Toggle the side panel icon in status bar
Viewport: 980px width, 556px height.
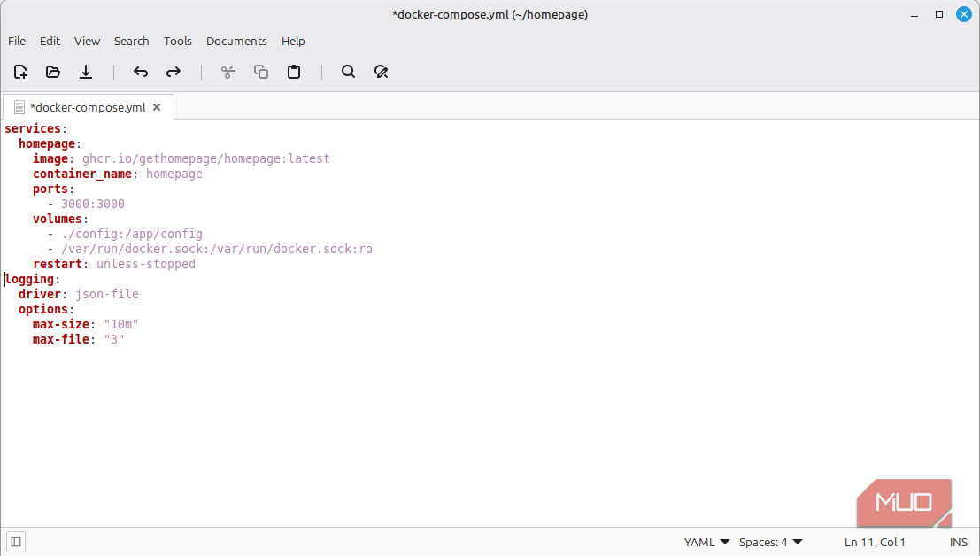coord(16,542)
